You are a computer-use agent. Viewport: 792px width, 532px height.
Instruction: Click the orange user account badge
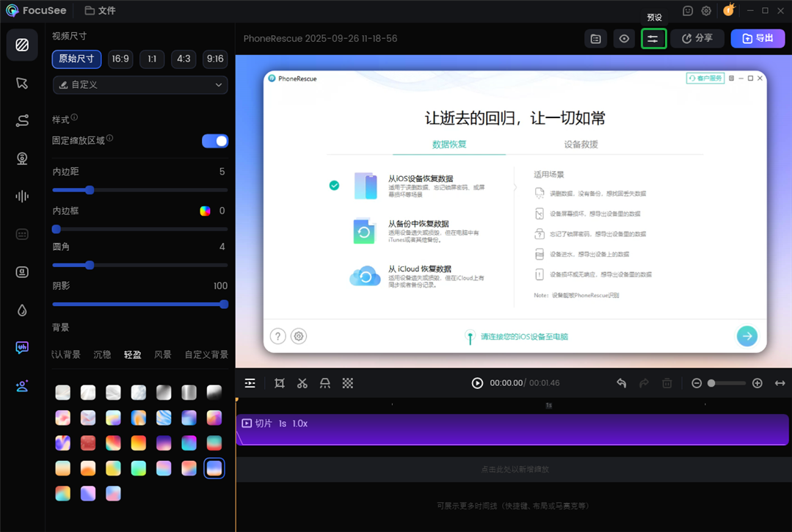[729, 10]
